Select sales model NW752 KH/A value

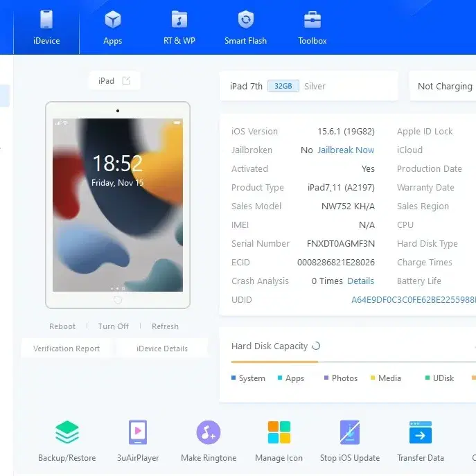[x=348, y=206]
